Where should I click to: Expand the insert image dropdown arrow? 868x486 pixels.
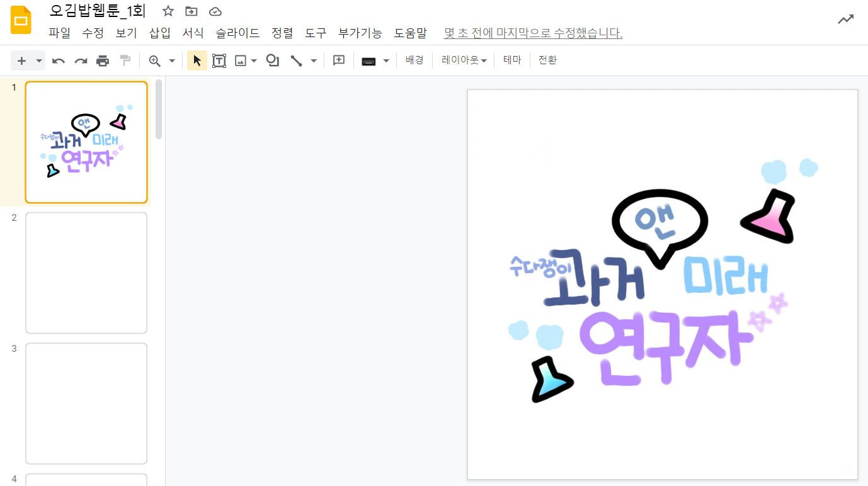pyautogui.click(x=254, y=61)
